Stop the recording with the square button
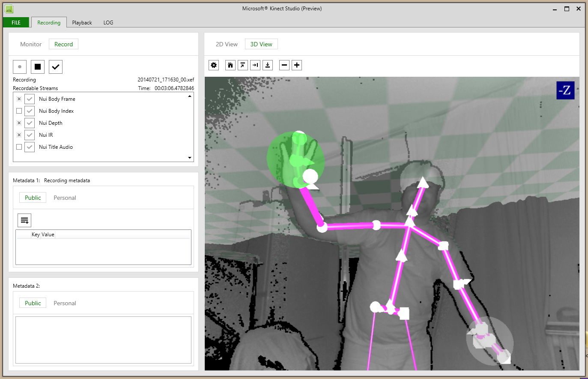 pos(38,67)
